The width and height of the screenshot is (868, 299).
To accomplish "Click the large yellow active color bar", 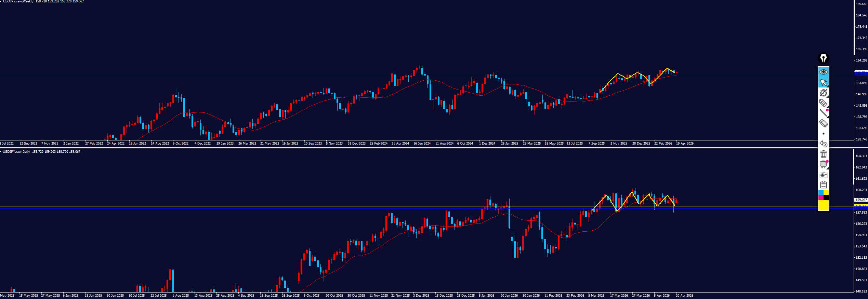I will coord(823,205).
